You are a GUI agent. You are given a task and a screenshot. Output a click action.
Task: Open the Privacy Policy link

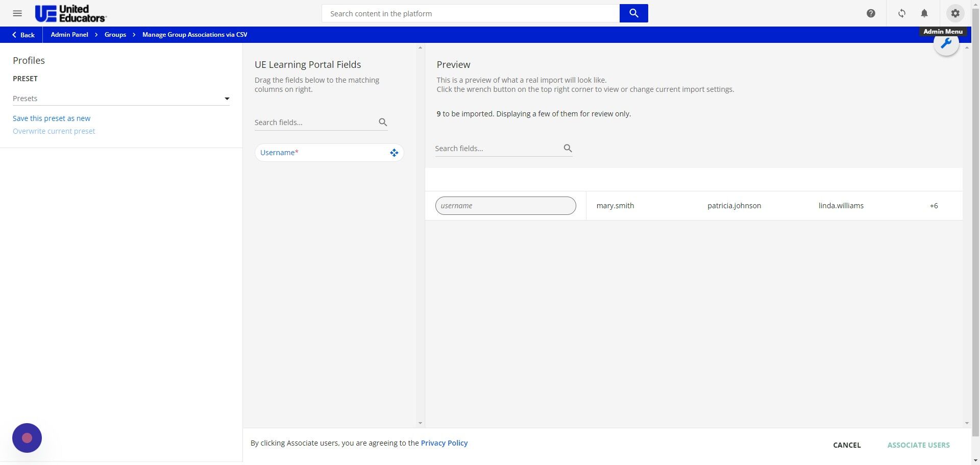click(x=444, y=443)
